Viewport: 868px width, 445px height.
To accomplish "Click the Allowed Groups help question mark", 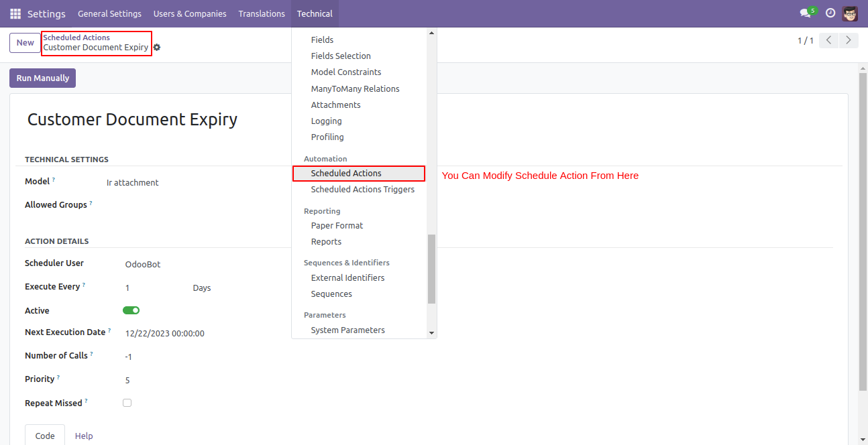I will click(91, 202).
